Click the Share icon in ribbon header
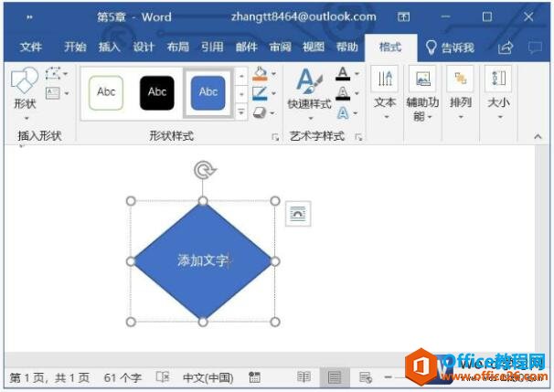The image size is (554, 392). tap(506, 48)
